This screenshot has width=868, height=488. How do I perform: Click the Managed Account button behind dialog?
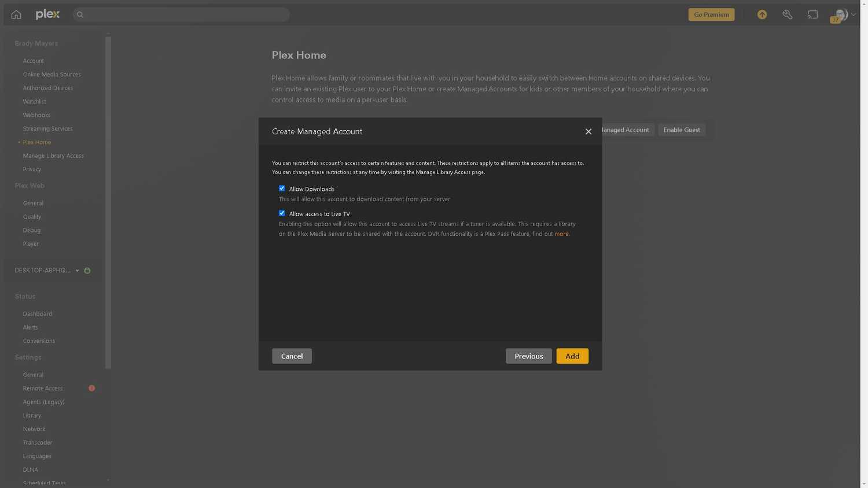[x=628, y=130]
